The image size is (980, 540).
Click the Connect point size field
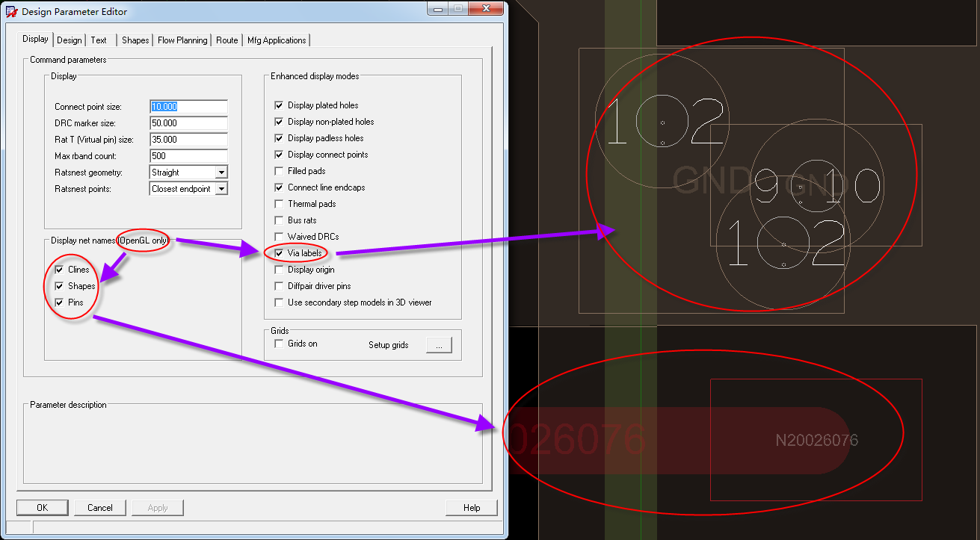pyautogui.click(x=188, y=107)
